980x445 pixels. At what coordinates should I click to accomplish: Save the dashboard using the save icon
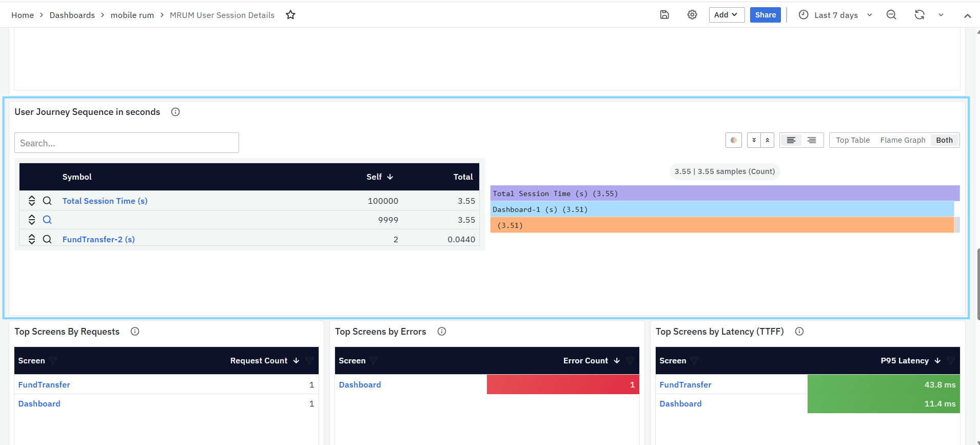pyautogui.click(x=664, y=15)
